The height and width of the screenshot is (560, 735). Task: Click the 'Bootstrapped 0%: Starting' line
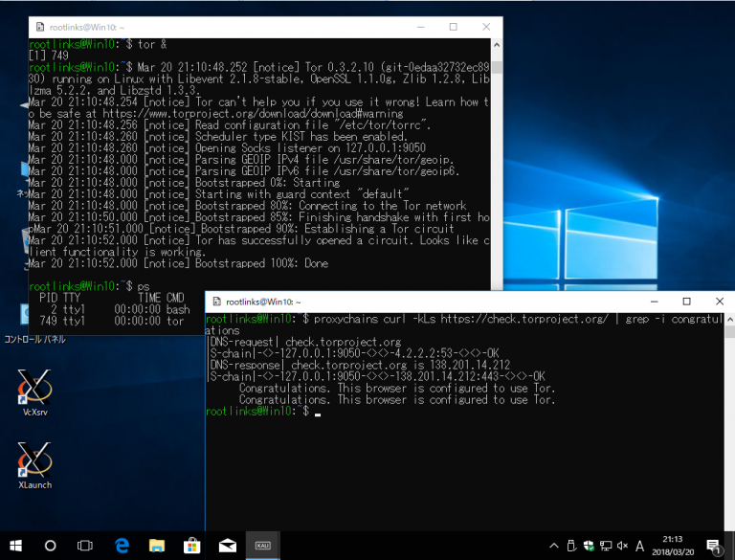point(184,183)
